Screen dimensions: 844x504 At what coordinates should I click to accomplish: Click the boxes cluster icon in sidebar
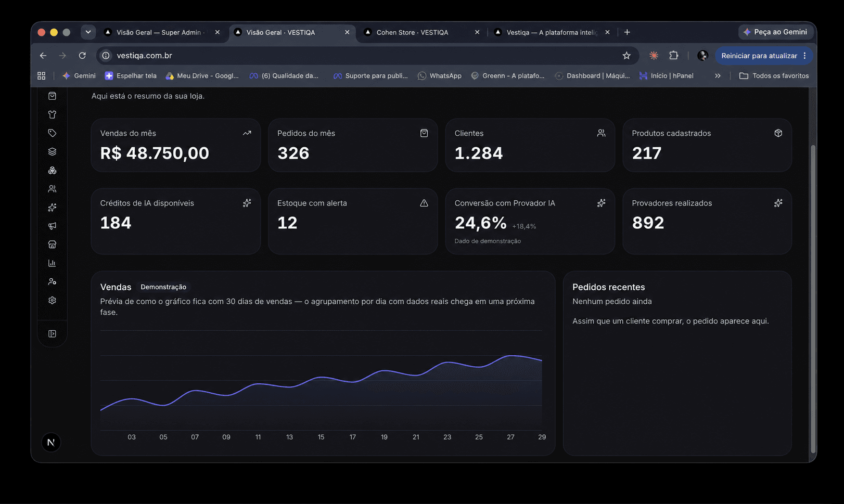(52, 171)
